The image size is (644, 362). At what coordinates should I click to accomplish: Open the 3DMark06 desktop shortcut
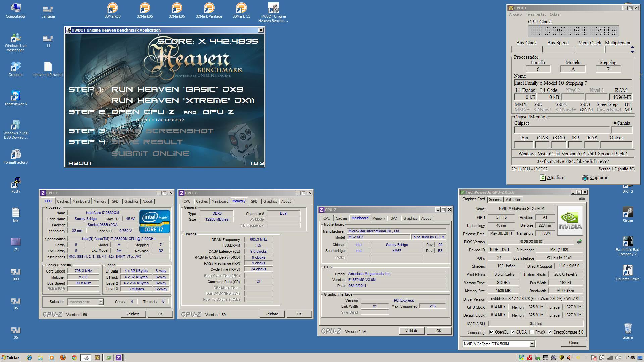point(177,10)
